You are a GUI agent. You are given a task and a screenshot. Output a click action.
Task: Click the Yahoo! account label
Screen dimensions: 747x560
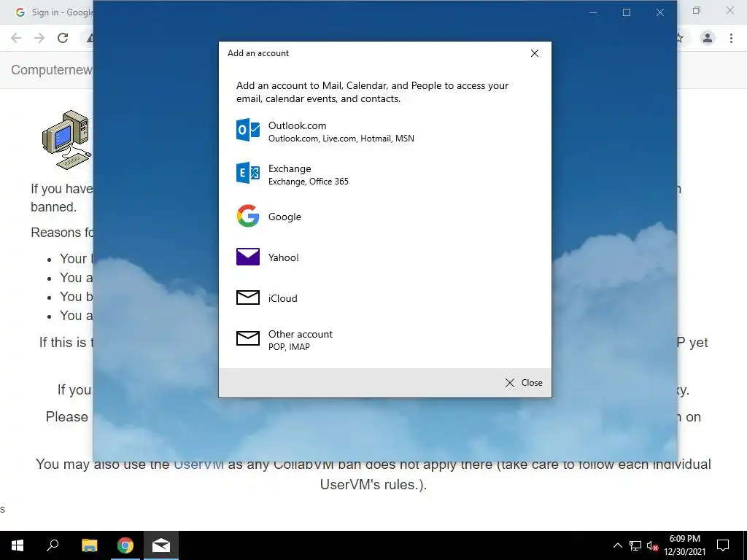284,257
